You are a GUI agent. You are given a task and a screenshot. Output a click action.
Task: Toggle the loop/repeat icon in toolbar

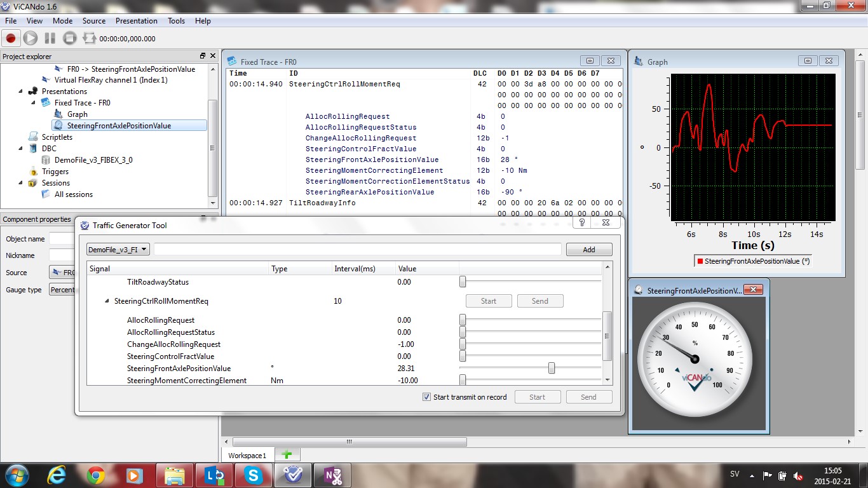click(x=90, y=38)
